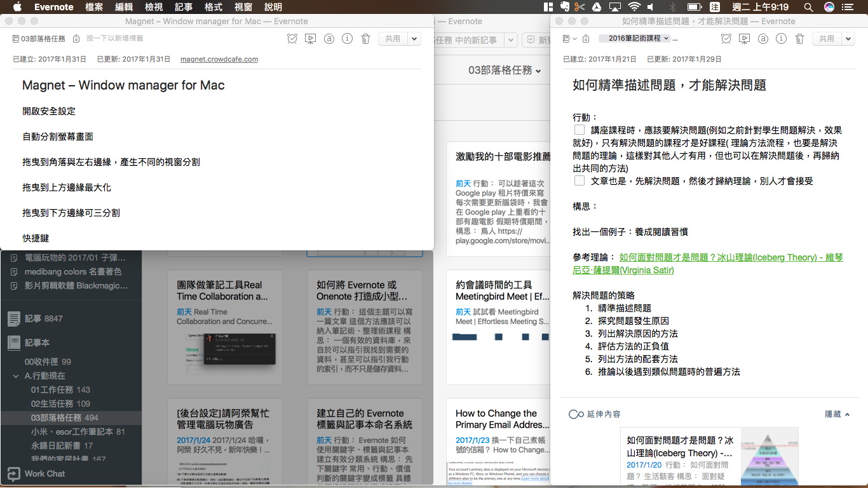The width and height of the screenshot is (868, 488).
Task: Show note info in the Magnet note window
Action: pyautogui.click(x=347, y=39)
